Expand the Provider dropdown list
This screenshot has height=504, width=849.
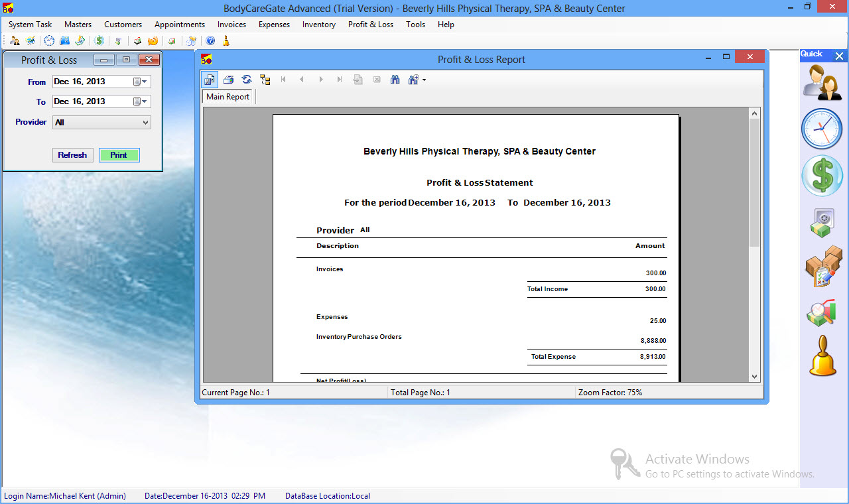pyautogui.click(x=145, y=123)
